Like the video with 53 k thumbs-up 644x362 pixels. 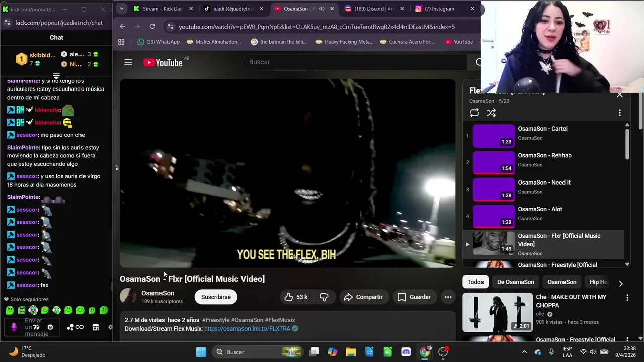(296, 297)
